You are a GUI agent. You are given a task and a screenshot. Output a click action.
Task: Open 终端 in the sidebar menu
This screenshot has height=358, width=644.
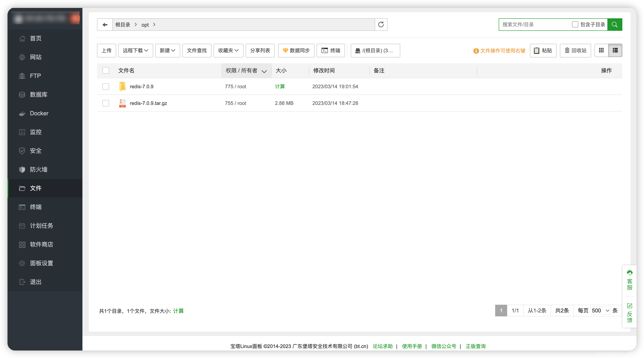[x=45, y=207]
